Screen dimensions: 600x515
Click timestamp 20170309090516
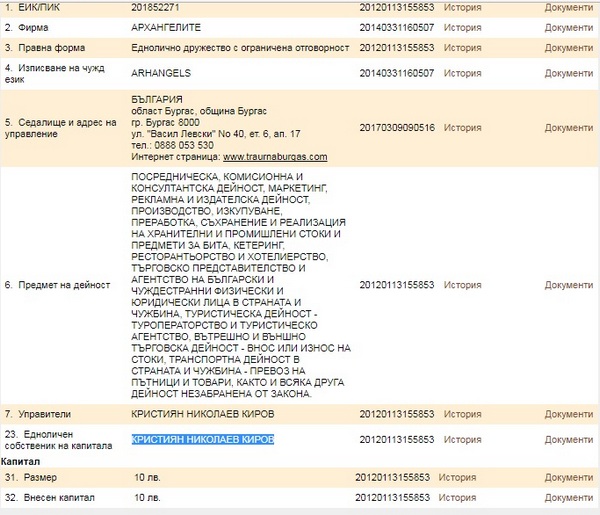click(x=397, y=128)
